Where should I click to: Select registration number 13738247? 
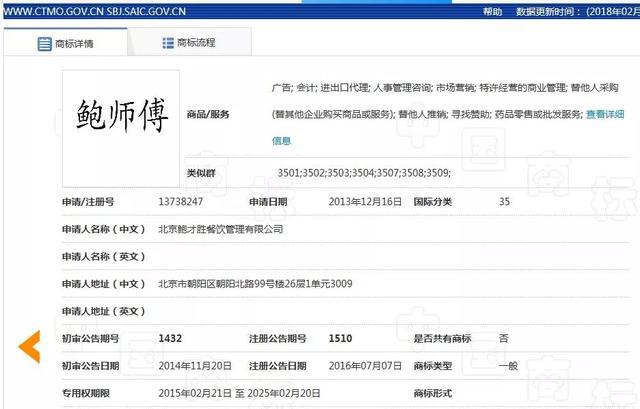point(180,202)
